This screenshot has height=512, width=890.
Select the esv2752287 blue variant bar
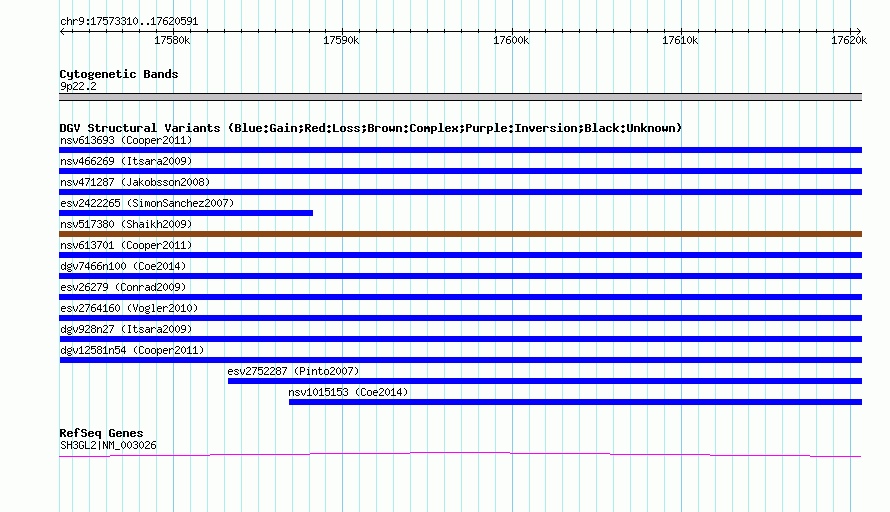tap(545, 381)
